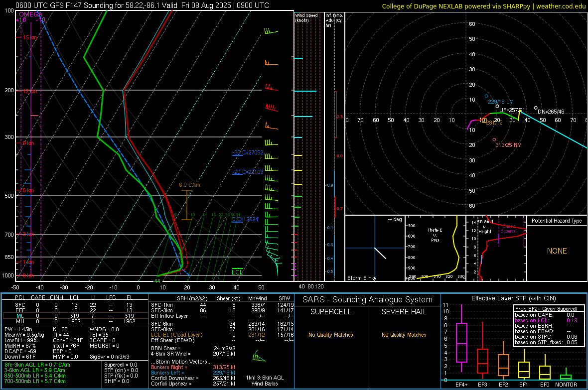Viewport: 588px width, 390px height.
Task: Click the Bunkers Left = label
Action: 167,373
